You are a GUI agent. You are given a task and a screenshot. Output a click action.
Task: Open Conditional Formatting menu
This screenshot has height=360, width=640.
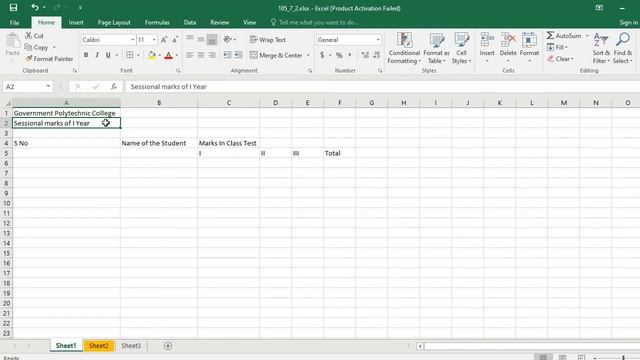tap(404, 48)
